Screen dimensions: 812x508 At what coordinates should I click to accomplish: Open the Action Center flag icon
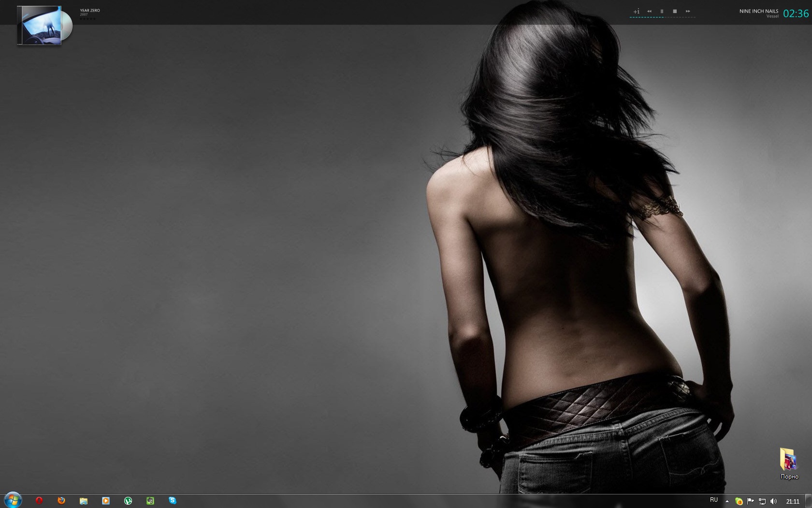tap(751, 501)
